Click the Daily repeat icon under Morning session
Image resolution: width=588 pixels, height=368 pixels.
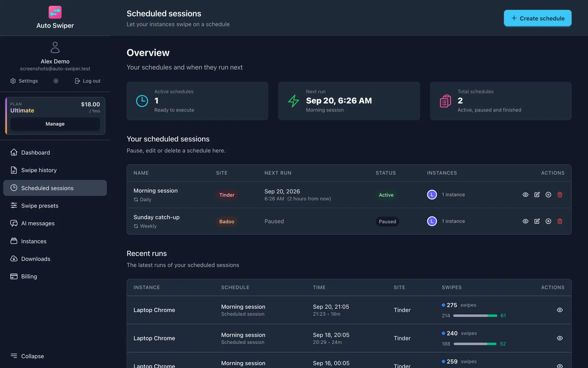click(x=136, y=199)
